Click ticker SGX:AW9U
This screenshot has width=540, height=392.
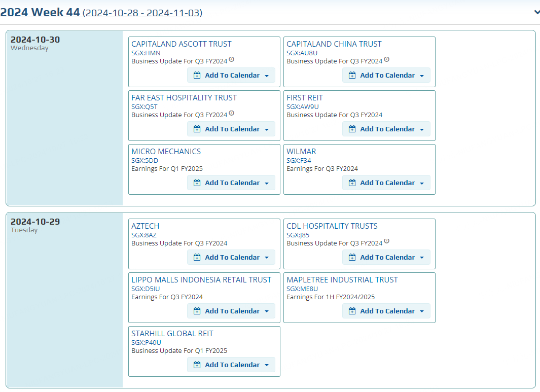[x=303, y=107]
